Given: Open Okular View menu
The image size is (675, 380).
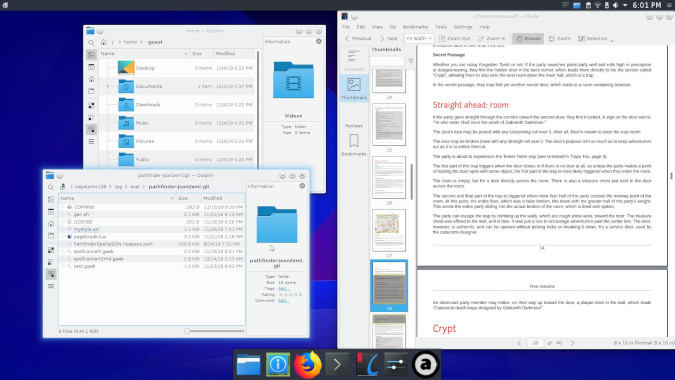Looking at the screenshot, I should 377,27.
